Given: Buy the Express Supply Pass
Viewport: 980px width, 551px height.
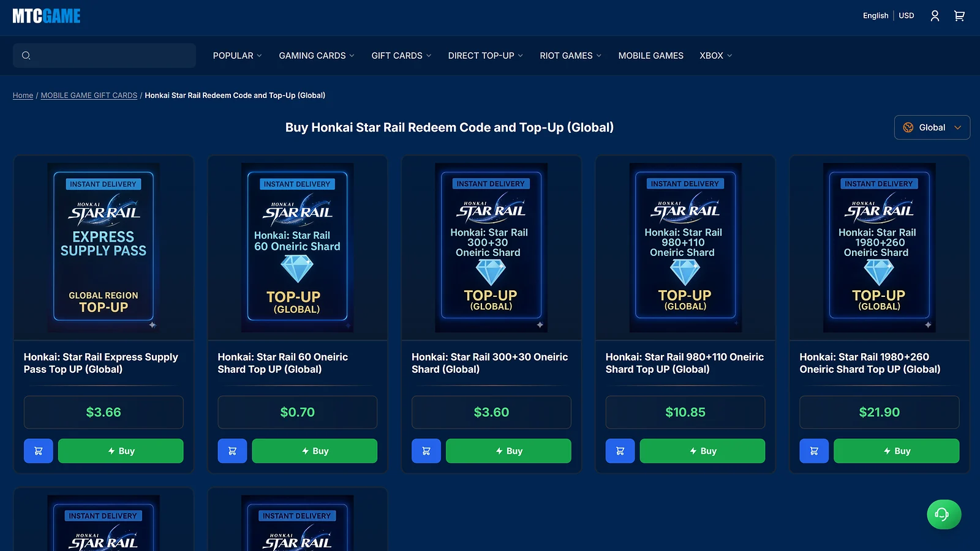Looking at the screenshot, I should [121, 451].
